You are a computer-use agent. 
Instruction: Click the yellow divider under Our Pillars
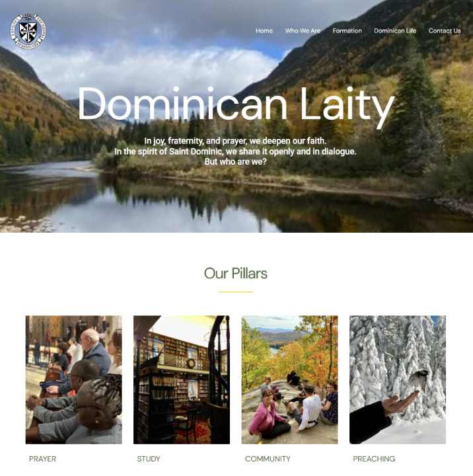(236, 292)
